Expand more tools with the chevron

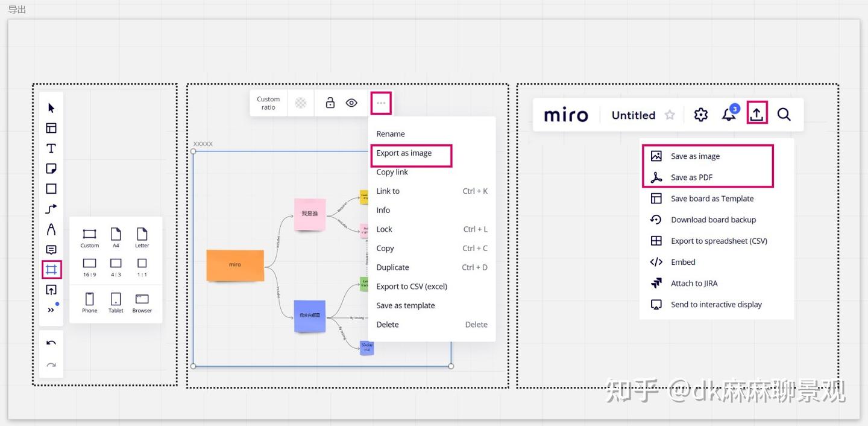[x=51, y=310]
